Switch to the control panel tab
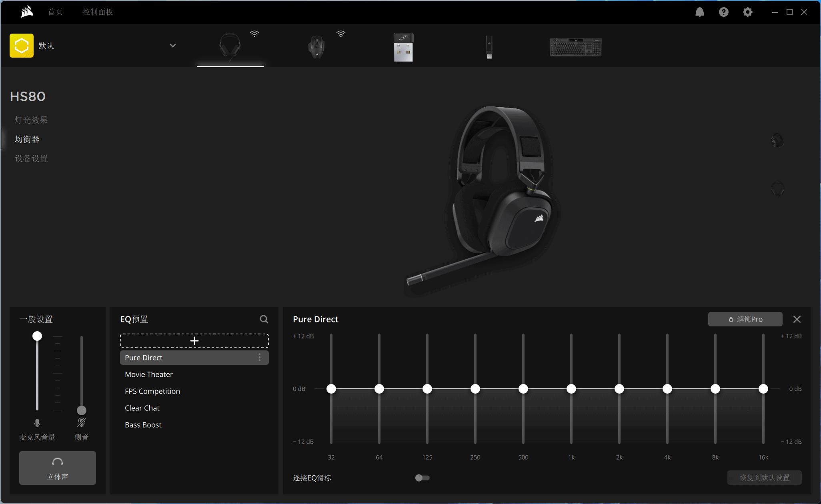Image resolution: width=821 pixels, height=504 pixels. (x=98, y=12)
